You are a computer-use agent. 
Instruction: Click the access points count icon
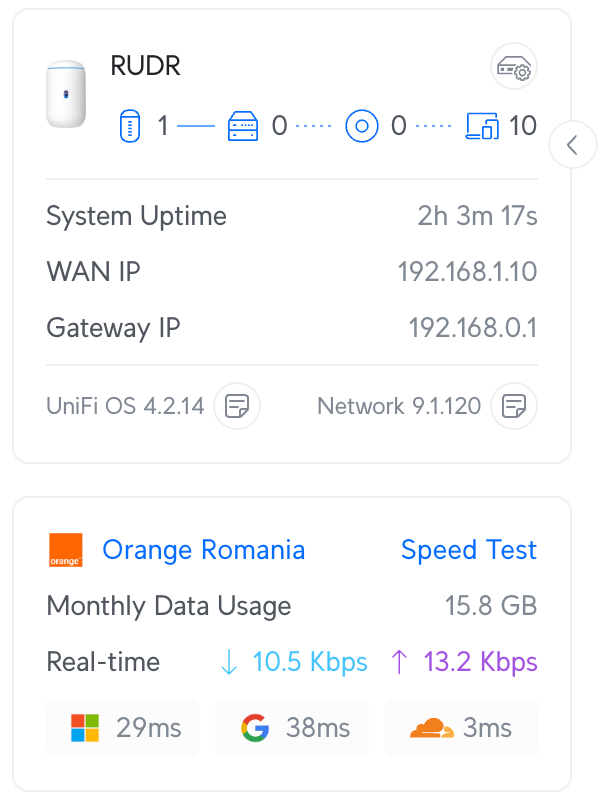point(361,126)
